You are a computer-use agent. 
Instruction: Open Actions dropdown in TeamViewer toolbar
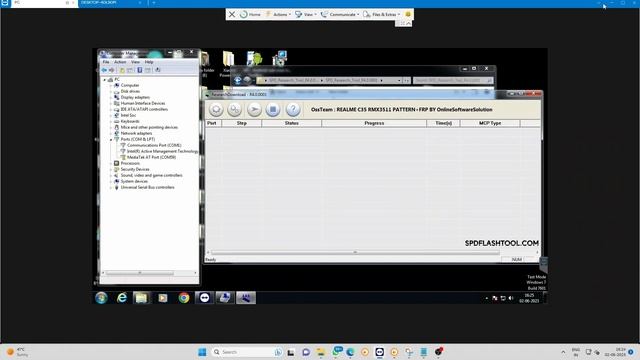click(x=278, y=14)
